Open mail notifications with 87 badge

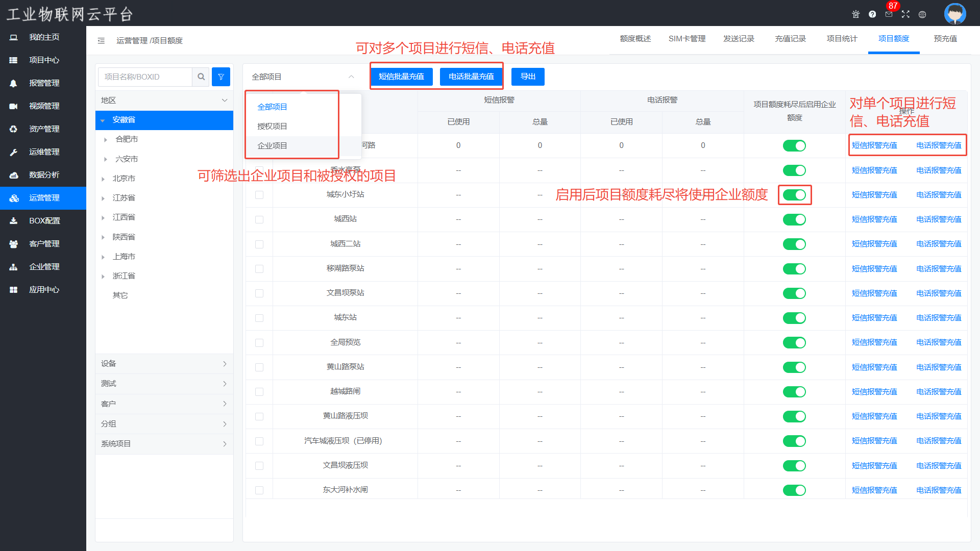click(x=889, y=14)
